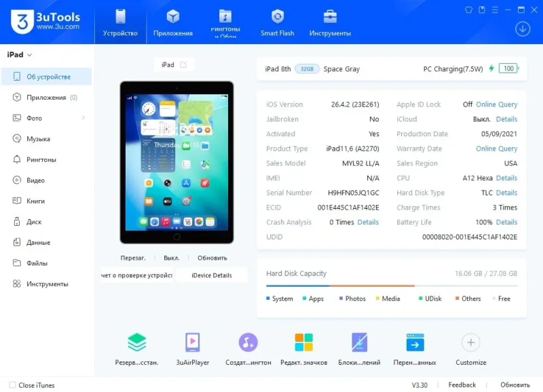Viewport: 543px width, 392px height.
Task: Click the Sales Model value MYL92 LL/A
Action: point(360,163)
